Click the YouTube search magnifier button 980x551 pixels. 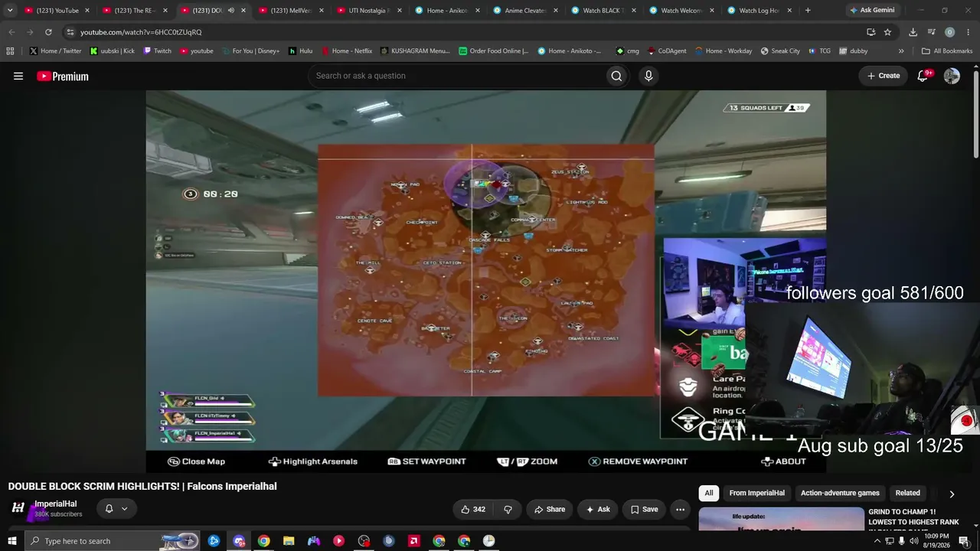point(616,76)
